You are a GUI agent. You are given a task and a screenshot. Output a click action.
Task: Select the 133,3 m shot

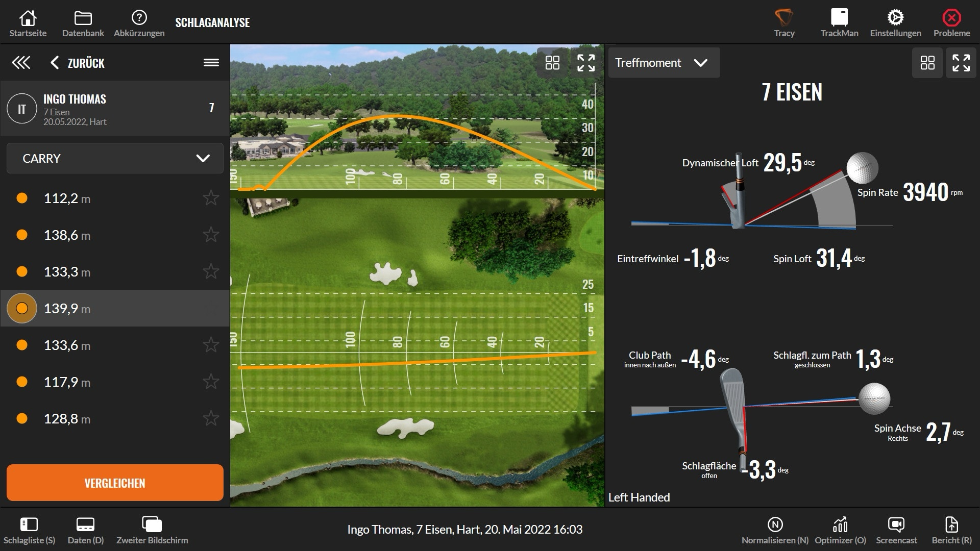click(115, 271)
